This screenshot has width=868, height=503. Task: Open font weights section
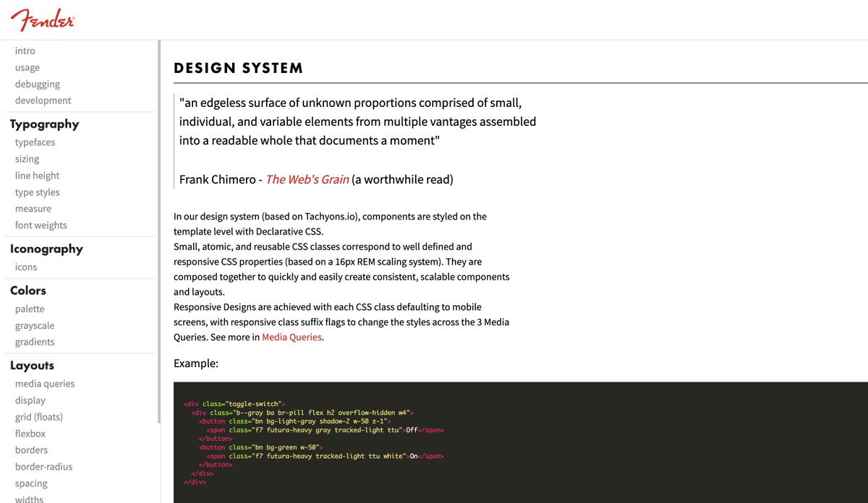click(41, 225)
